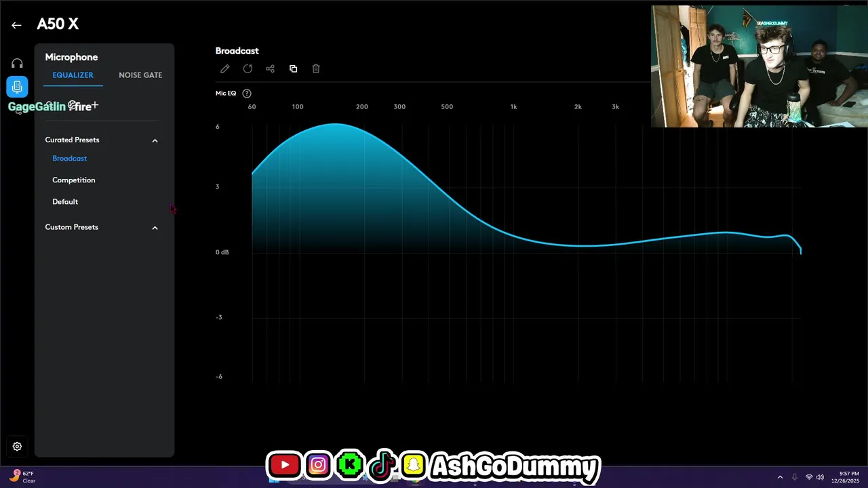The image size is (868, 488).
Task: Collapse the Curated Presets section
Action: point(155,141)
